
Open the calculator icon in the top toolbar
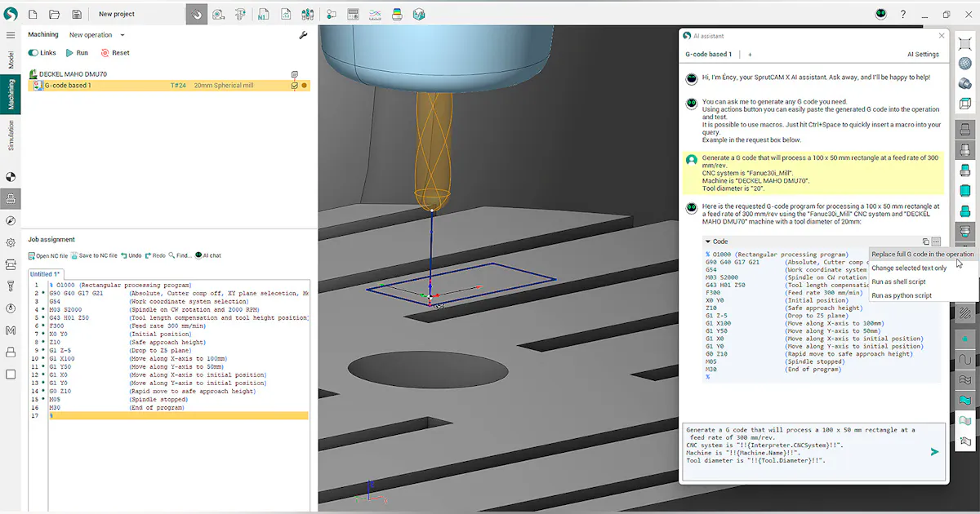coord(353,14)
